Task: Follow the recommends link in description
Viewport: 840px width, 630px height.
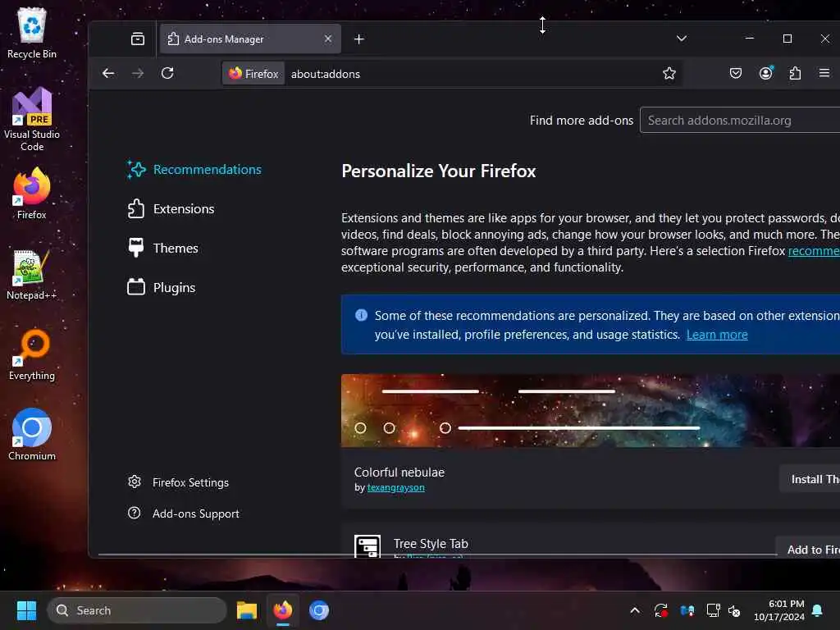Action: click(814, 251)
